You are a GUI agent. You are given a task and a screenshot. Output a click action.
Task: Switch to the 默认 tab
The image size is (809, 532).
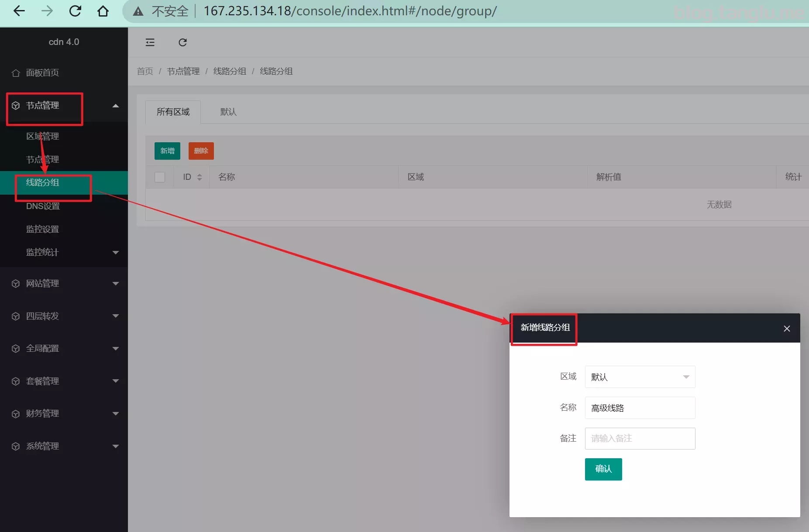[x=228, y=112]
